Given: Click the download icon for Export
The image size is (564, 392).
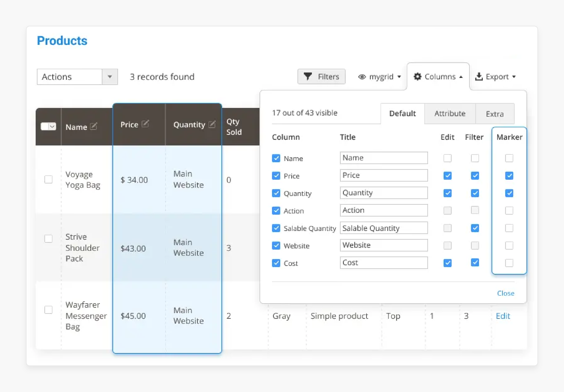Looking at the screenshot, I should click(x=479, y=77).
